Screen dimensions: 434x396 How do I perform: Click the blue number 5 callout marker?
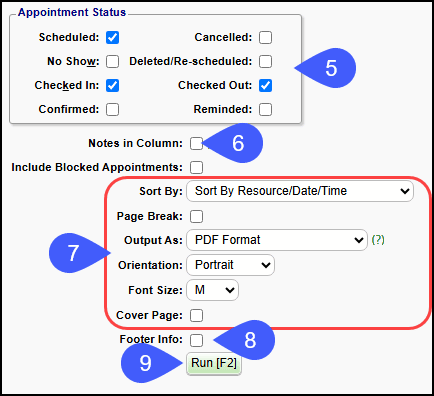[x=326, y=68]
